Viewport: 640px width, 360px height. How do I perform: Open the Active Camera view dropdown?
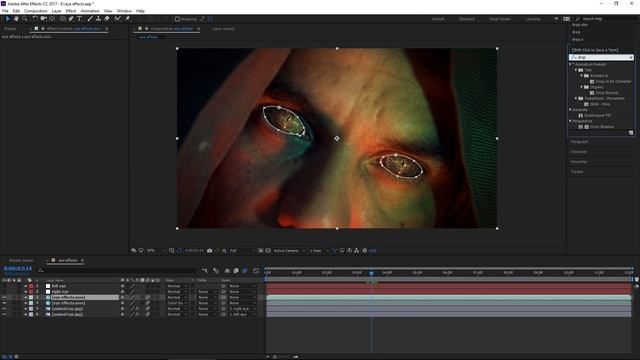coord(289,251)
